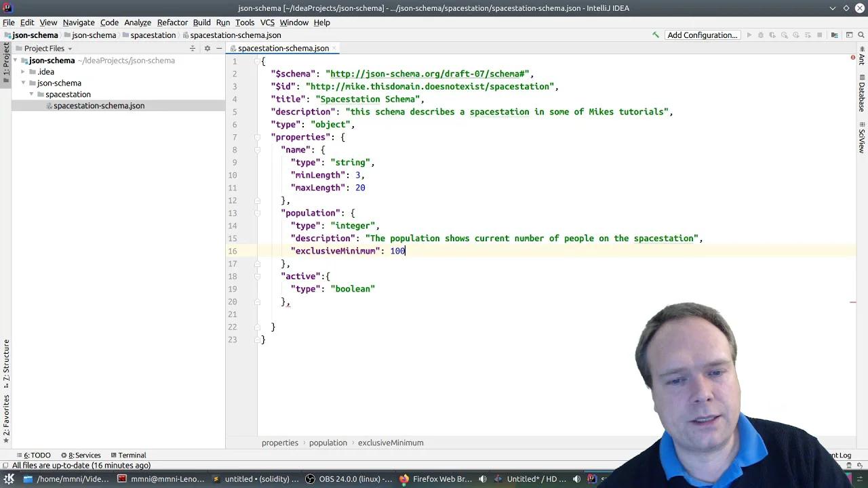Collapse all in Project tree
Viewport: 868px width, 488px height.
click(193, 48)
